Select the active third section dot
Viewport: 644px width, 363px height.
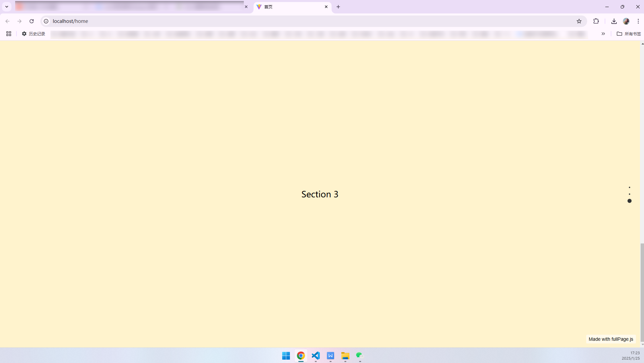630,201
